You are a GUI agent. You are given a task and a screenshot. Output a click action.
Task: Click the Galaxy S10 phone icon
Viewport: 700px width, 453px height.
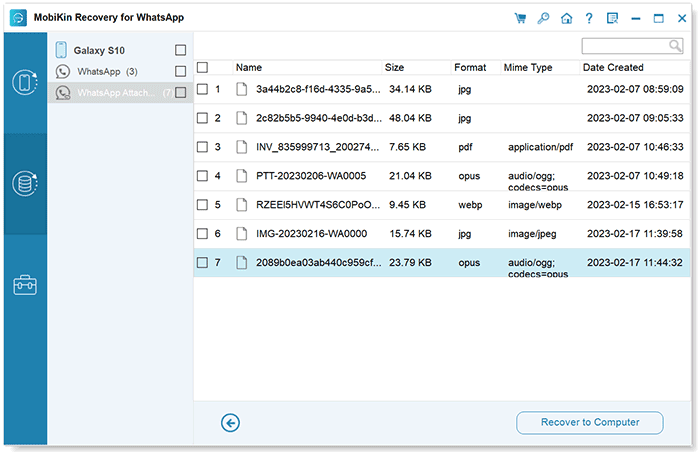[x=61, y=50]
